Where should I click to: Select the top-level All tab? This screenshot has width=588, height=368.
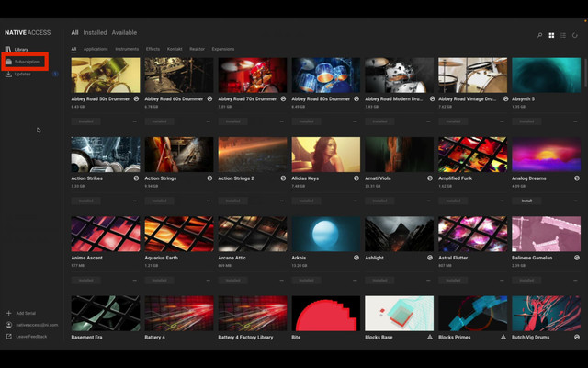pos(74,33)
